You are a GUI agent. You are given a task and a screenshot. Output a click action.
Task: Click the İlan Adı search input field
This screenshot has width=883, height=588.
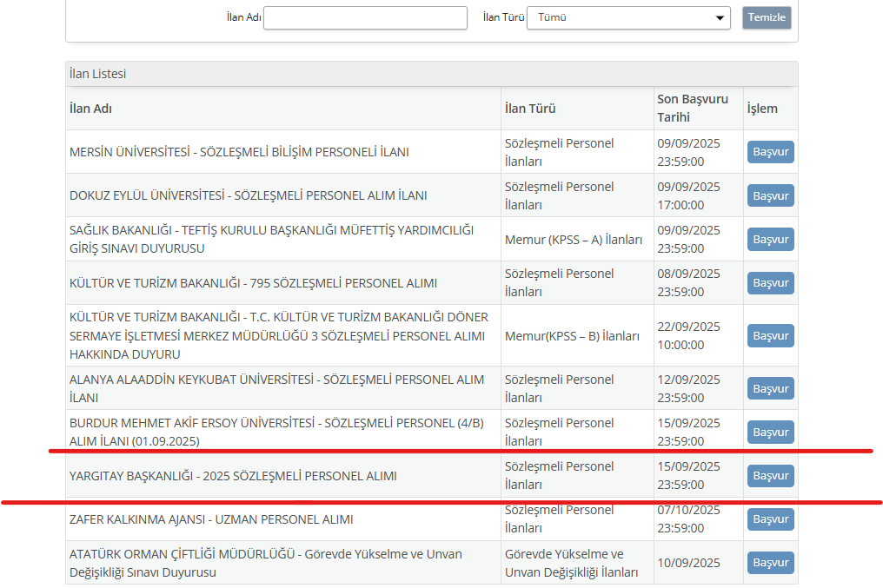tap(366, 17)
